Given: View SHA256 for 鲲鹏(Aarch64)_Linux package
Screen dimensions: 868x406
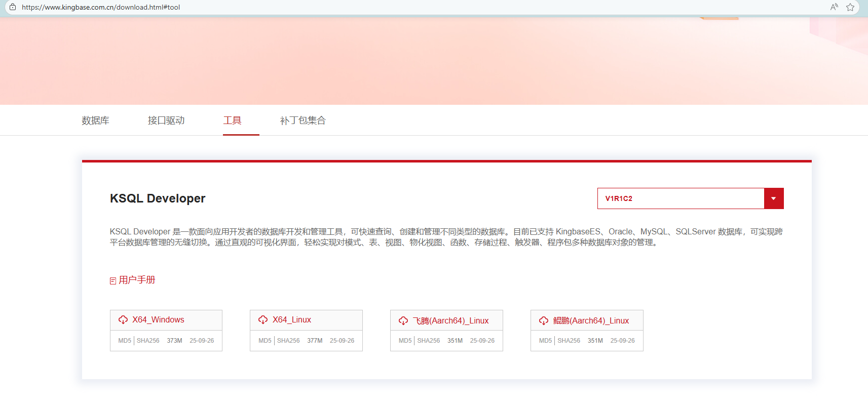Looking at the screenshot, I should (569, 341).
